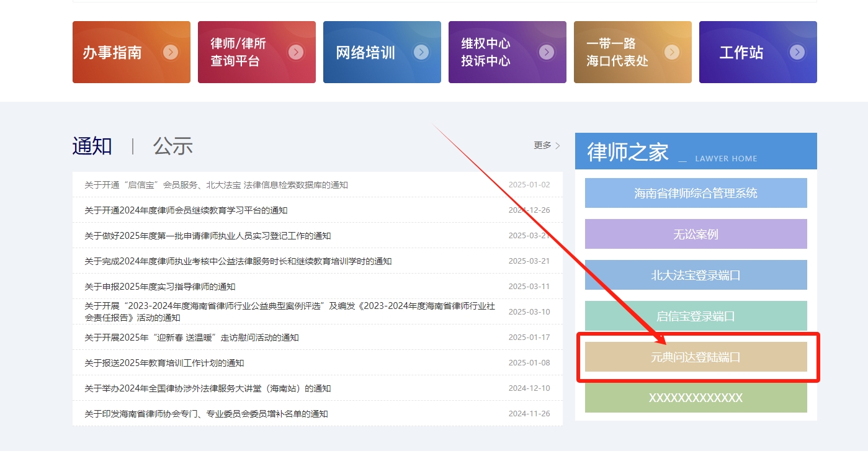Viewport: 868px width, 456px height.
Task: Switch to the 公示 tab
Action: (x=173, y=146)
